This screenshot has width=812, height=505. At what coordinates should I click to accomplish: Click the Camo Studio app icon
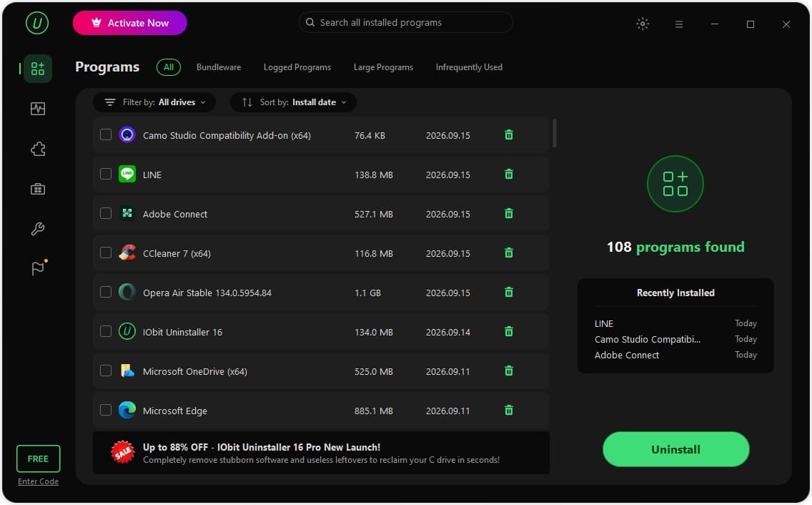pos(127,134)
